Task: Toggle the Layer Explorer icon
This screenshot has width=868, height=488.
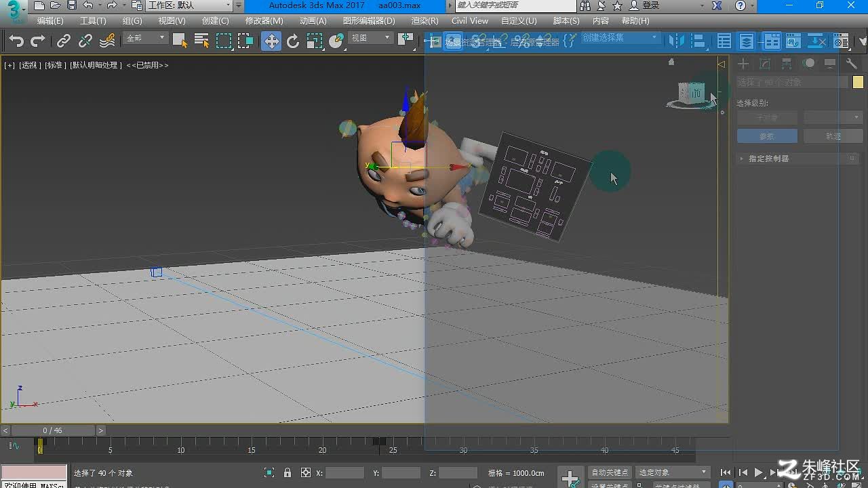Action: tap(747, 41)
